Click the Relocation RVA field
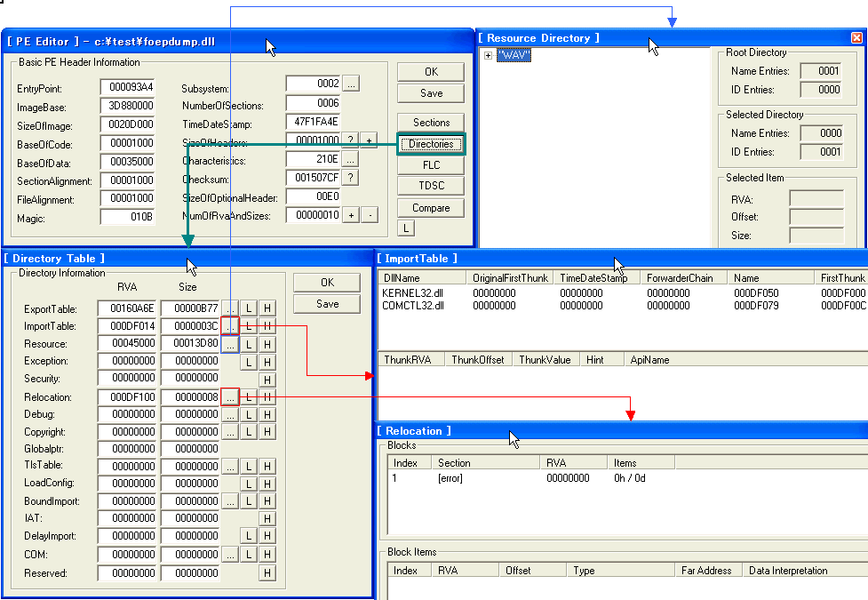The width and height of the screenshot is (868, 600). point(127,396)
